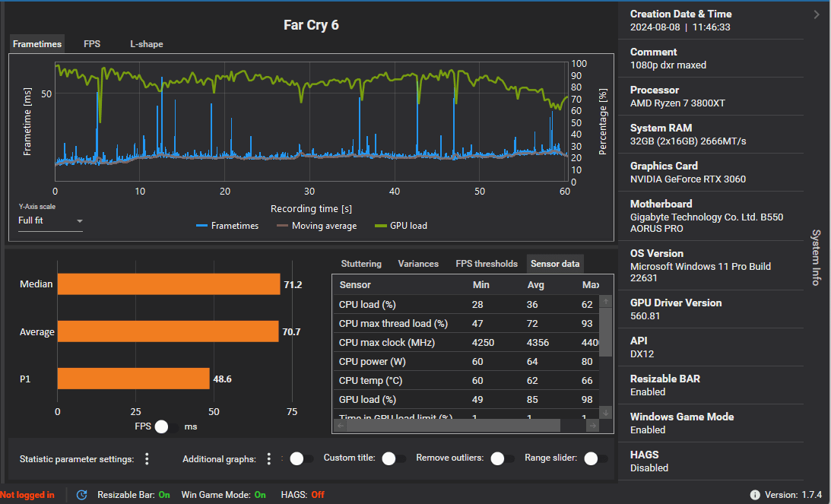Click the creation date 2024-08-08 text
The width and height of the screenshot is (831, 504).
tap(655, 27)
